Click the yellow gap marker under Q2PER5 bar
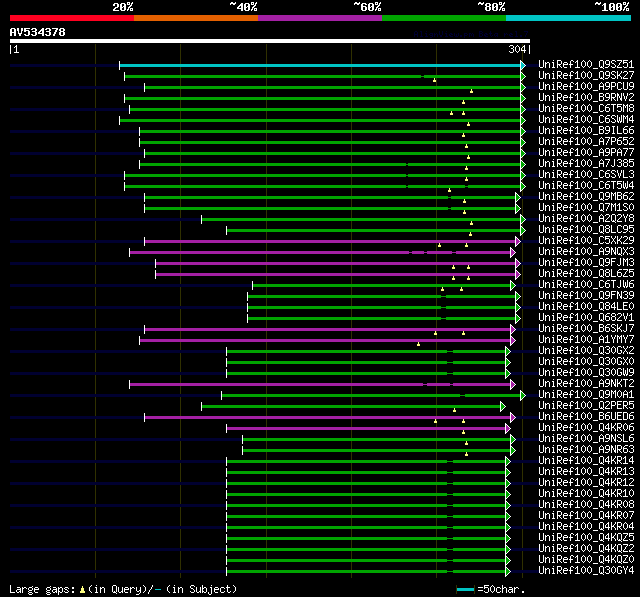 point(454,410)
